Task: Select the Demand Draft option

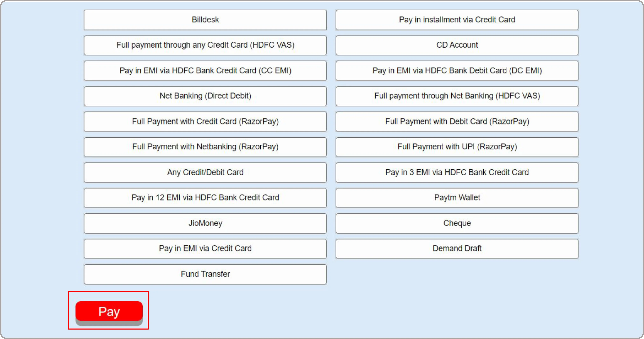Action: [x=457, y=249]
